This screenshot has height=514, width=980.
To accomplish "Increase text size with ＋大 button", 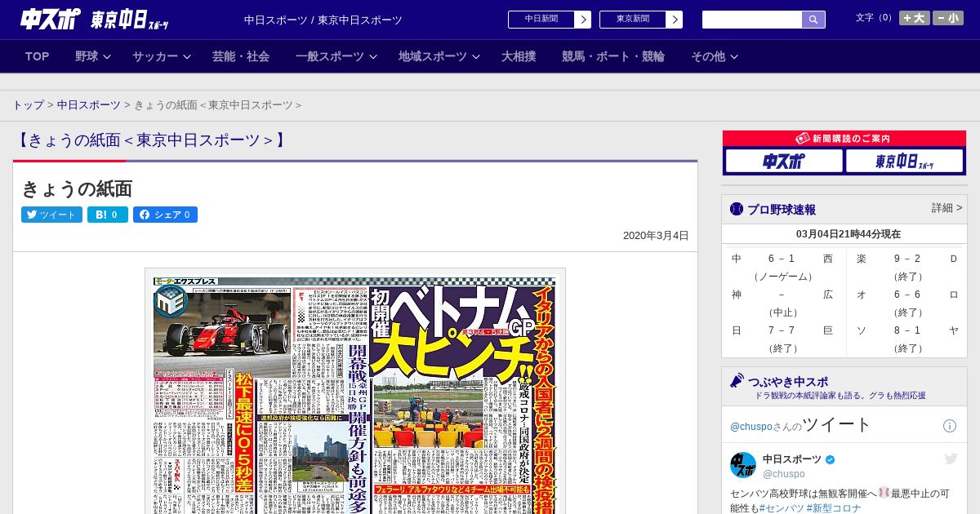I will pyautogui.click(x=915, y=18).
